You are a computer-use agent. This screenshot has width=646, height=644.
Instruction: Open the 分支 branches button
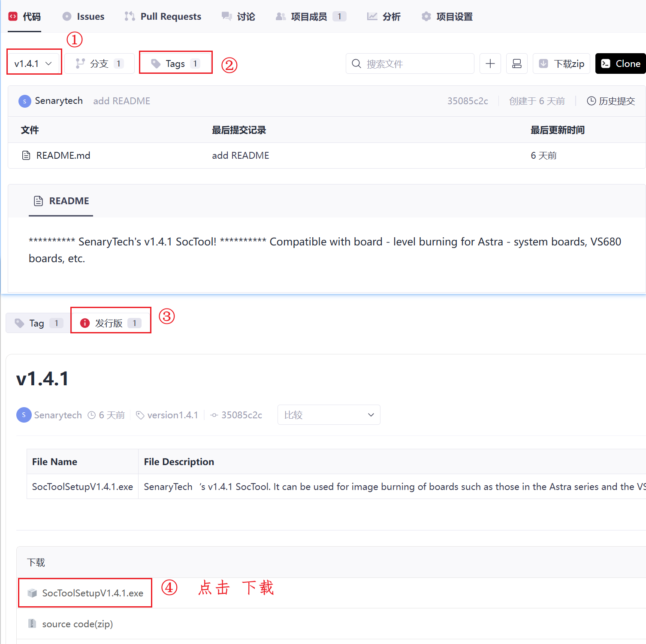(100, 63)
